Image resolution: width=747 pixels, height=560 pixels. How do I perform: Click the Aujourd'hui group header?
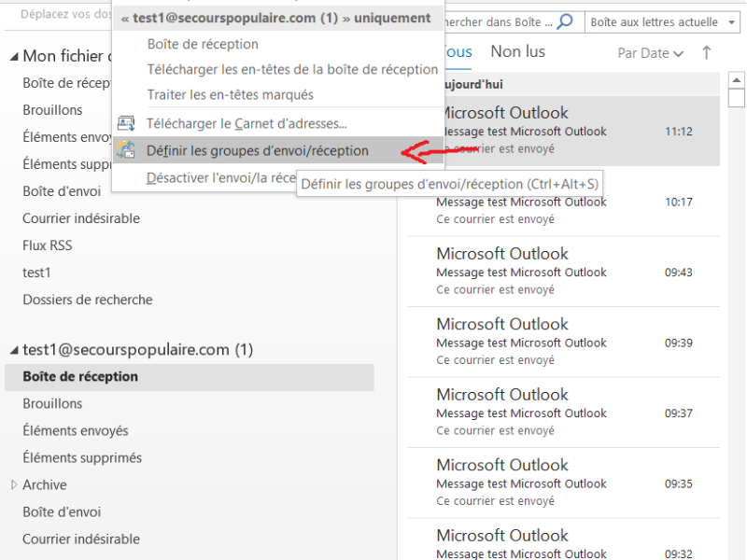tap(581, 84)
